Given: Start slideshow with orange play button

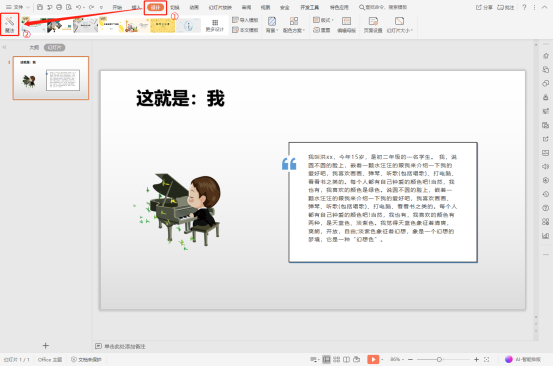Looking at the screenshot, I should [373, 359].
